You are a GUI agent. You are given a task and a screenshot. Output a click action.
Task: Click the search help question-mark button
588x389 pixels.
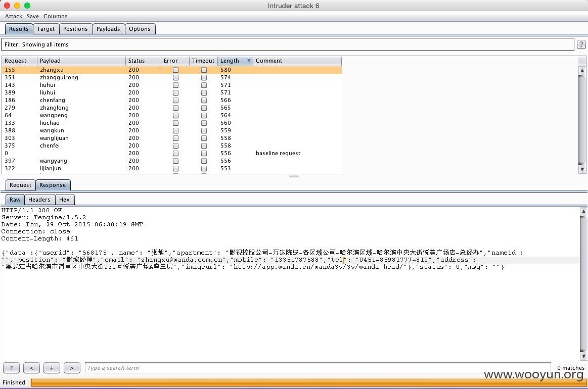coord(11,368)
